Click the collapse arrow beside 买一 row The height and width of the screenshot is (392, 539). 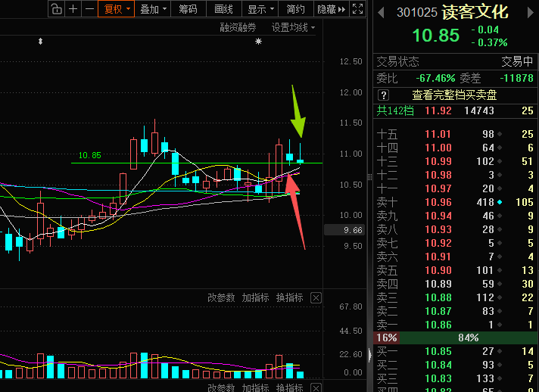[370, 355]
